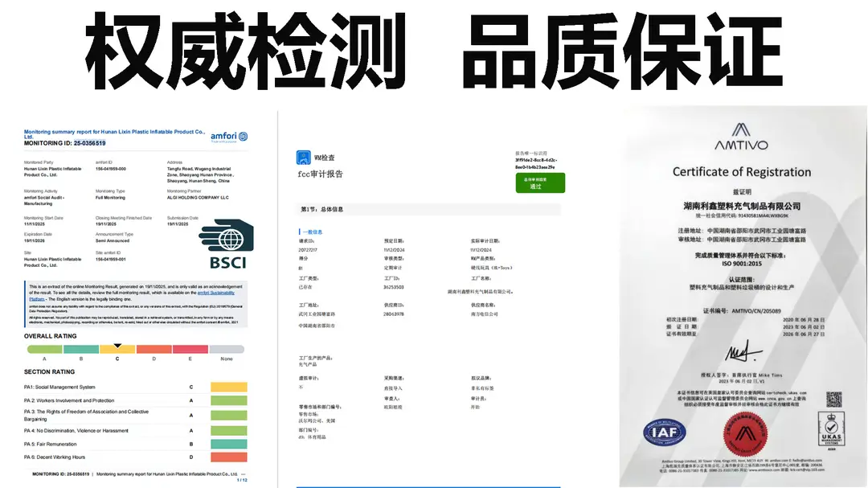Click the blue IAF accreditation badge
Screen dimensions: 868x488
665,433
